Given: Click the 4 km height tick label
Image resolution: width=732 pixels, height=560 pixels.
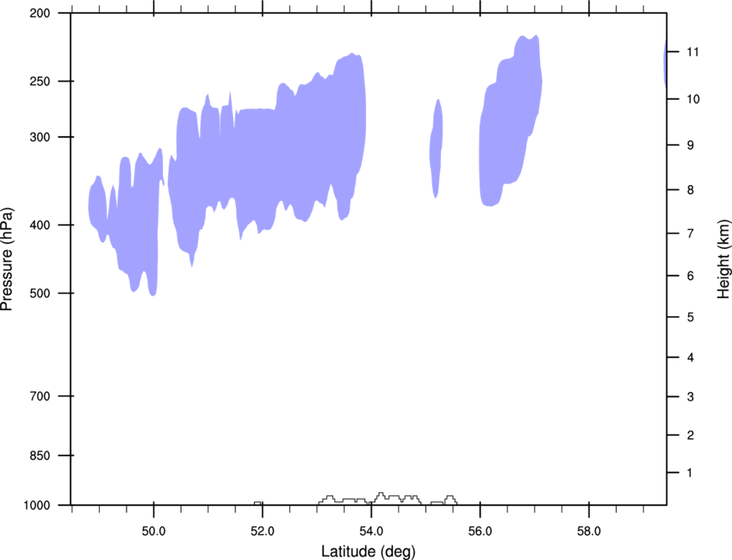Looking at the screenshot, I should (691, 358).
